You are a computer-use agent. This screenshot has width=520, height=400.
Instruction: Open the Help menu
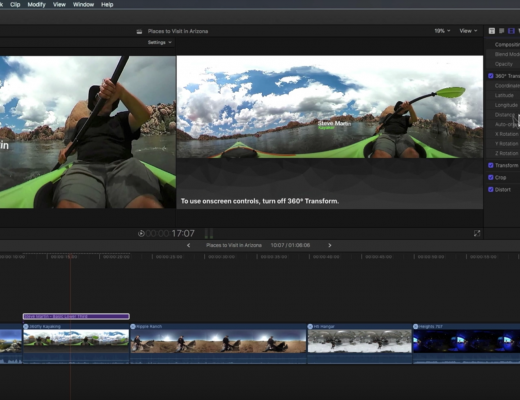107,5
